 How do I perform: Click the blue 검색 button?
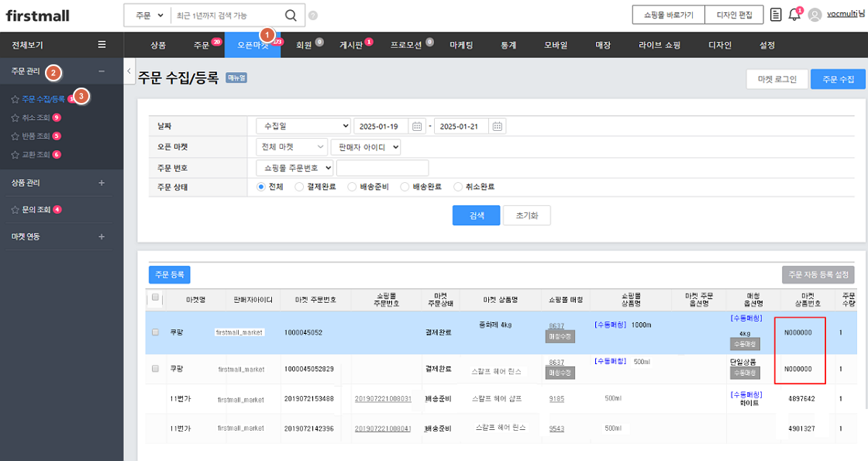point(477,215)
